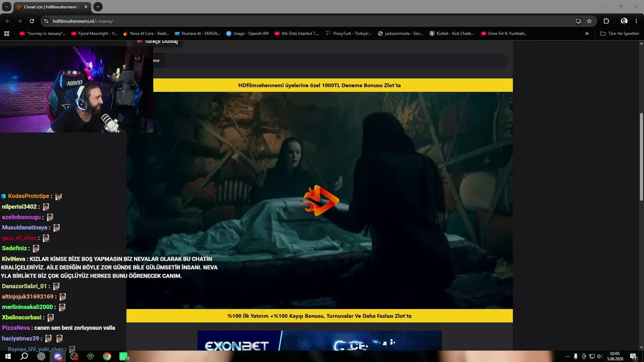The width and height of the screenshot is (644, 362).
Task: Open the "Journey in January" bookmark
Action: click(x=42, y=34)
